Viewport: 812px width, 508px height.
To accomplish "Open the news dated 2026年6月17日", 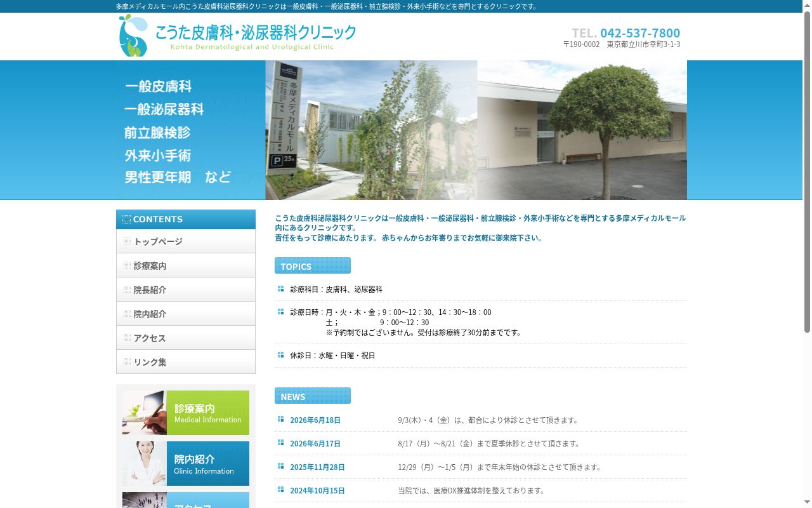I will tap(315, 444).
